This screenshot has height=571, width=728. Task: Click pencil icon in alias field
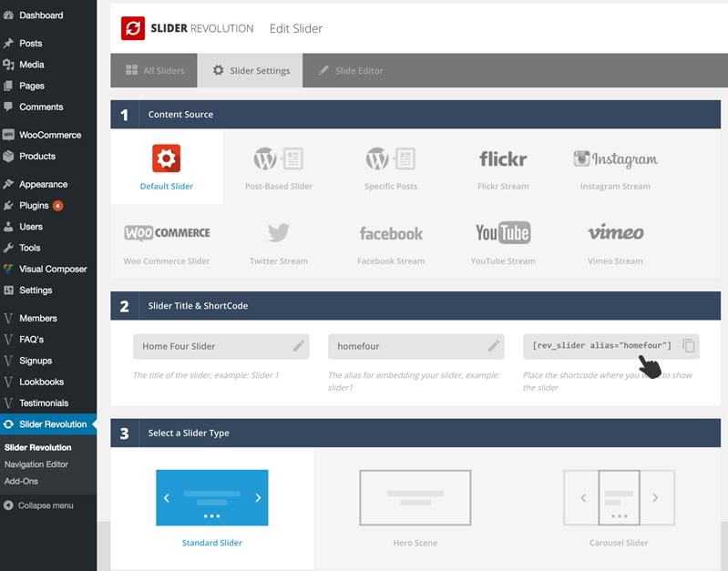(x=494, y=345)
